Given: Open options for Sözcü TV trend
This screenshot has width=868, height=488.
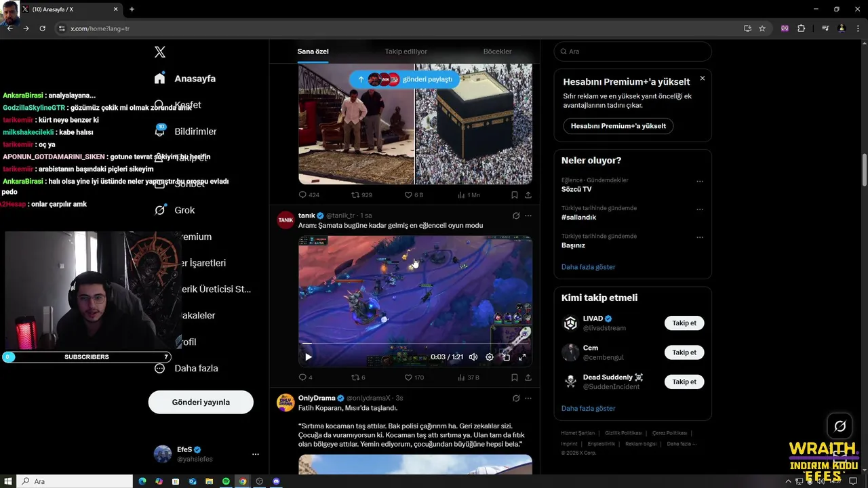Looking at the screenshot, I should (x=700, y=181).
